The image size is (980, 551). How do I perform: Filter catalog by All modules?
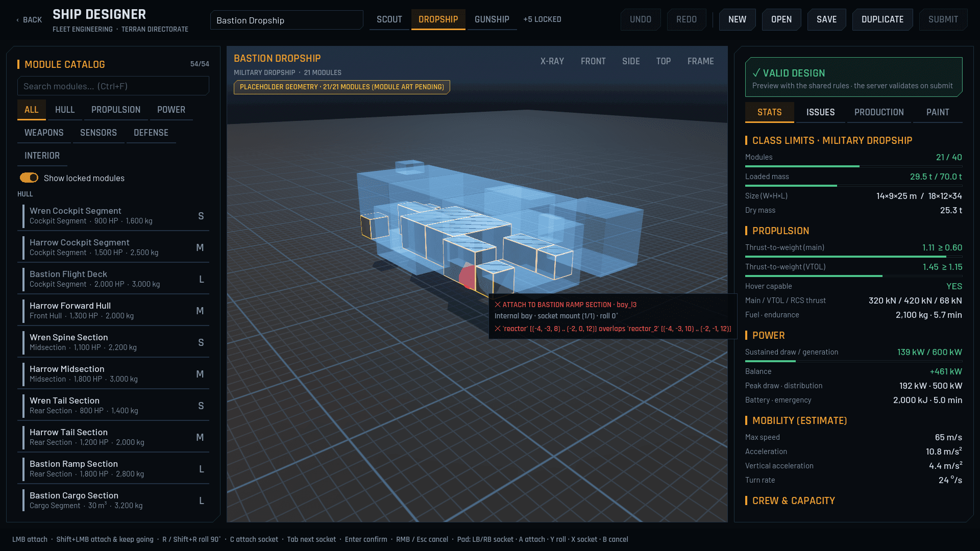coord(32,110)
